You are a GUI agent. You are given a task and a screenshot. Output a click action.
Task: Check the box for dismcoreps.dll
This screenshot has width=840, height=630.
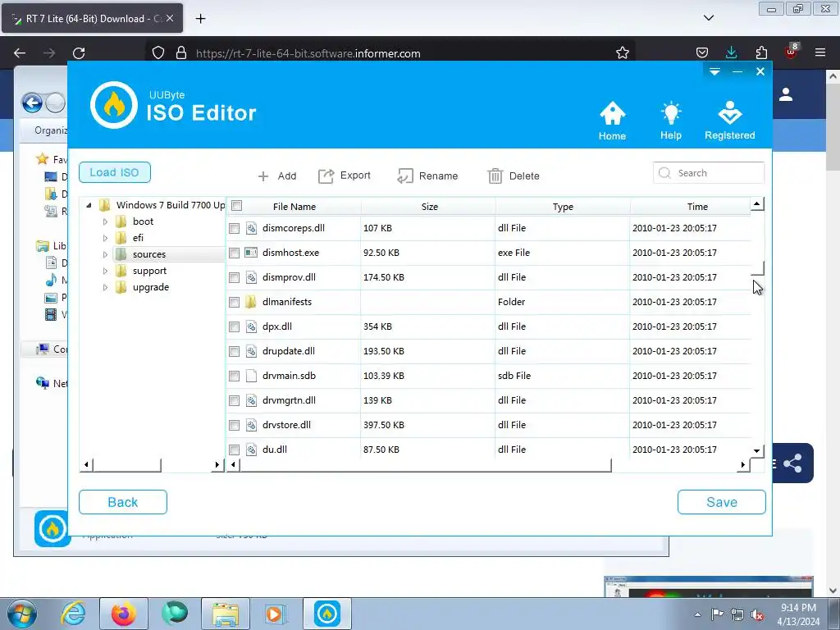click(x=234, y=228)
